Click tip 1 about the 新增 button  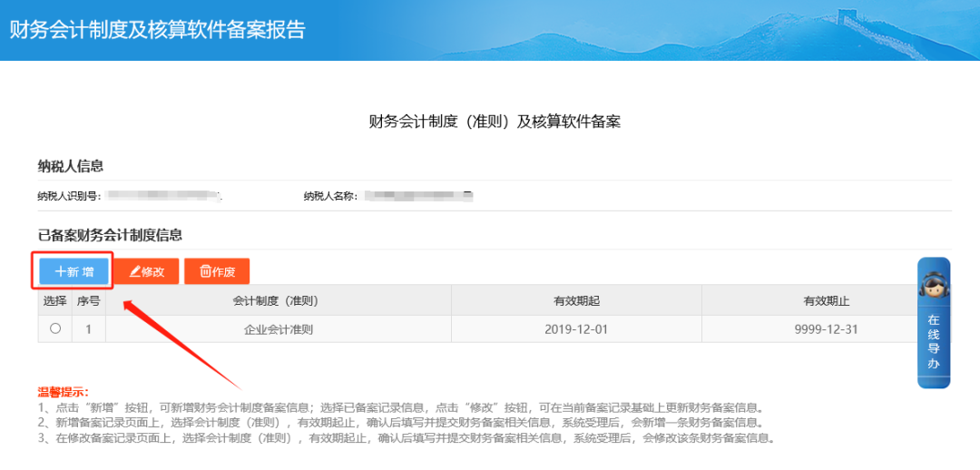point(401,408)
